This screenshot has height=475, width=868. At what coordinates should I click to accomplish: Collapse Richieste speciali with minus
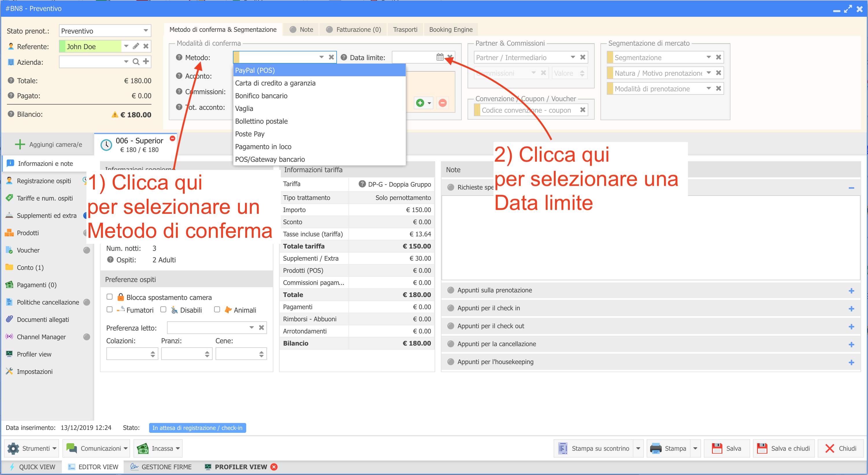click(x=851, y=188)
